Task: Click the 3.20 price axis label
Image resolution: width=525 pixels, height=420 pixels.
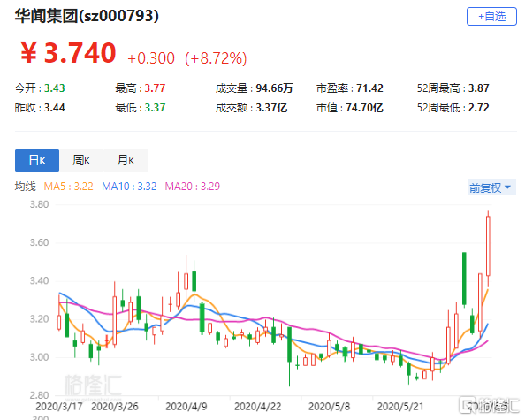Action: coord(39,319)
